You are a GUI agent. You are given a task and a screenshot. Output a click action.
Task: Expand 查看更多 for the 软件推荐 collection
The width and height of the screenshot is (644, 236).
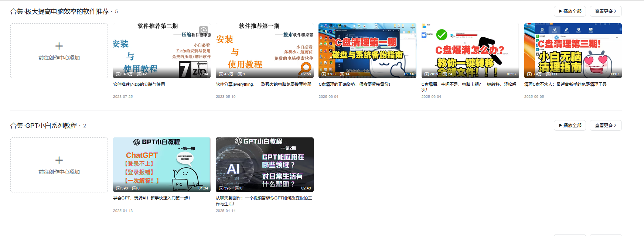tap(606, 11)
